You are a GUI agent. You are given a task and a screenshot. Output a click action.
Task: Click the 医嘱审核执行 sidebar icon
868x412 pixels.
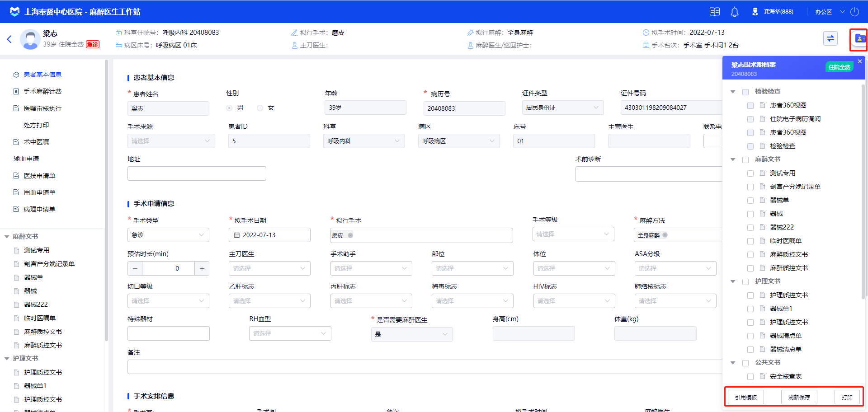point(16,108)
